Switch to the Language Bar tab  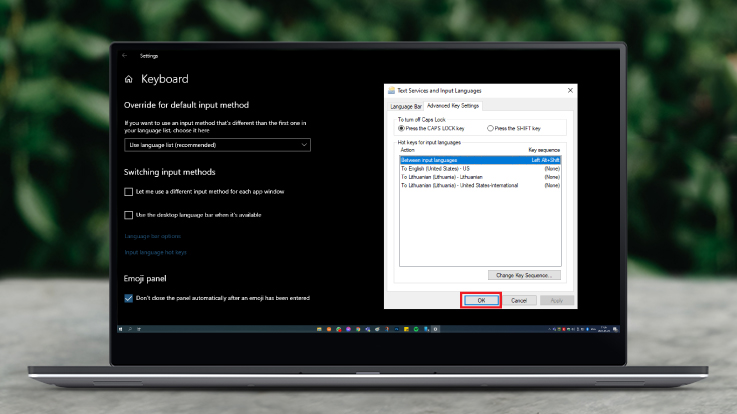[x=405, y=105]
